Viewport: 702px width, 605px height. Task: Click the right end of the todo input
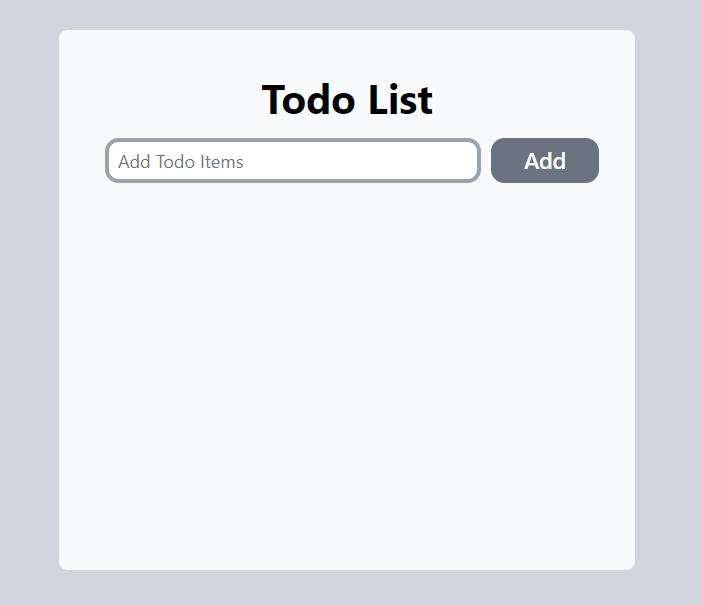(460, 161)
